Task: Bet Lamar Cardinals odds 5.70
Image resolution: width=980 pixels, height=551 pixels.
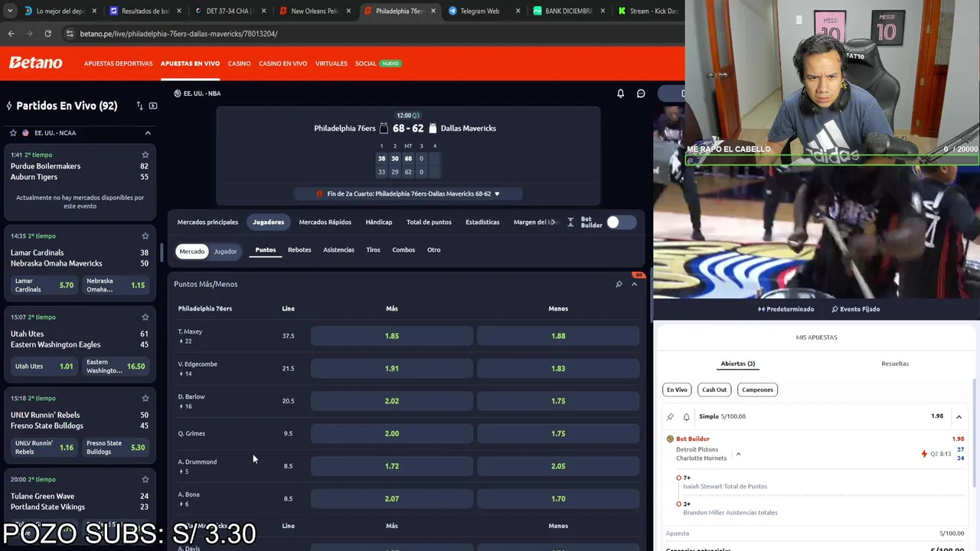Action: (44, 285)
